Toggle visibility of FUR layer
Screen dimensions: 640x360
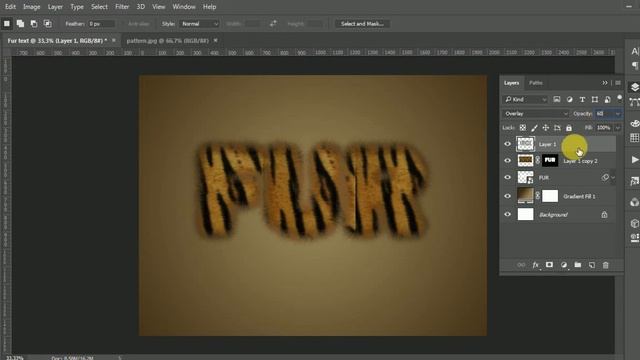click(507, 177)
